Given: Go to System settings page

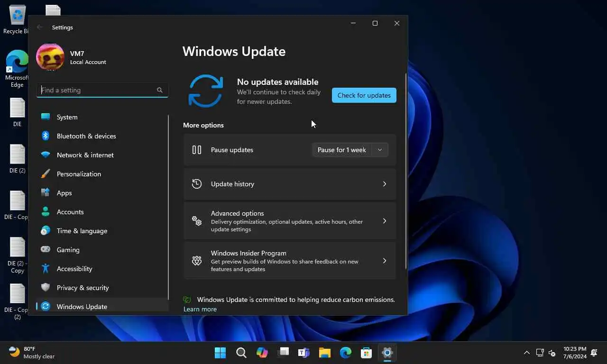Looking at the screenshot, I should (x=102, y=117).
